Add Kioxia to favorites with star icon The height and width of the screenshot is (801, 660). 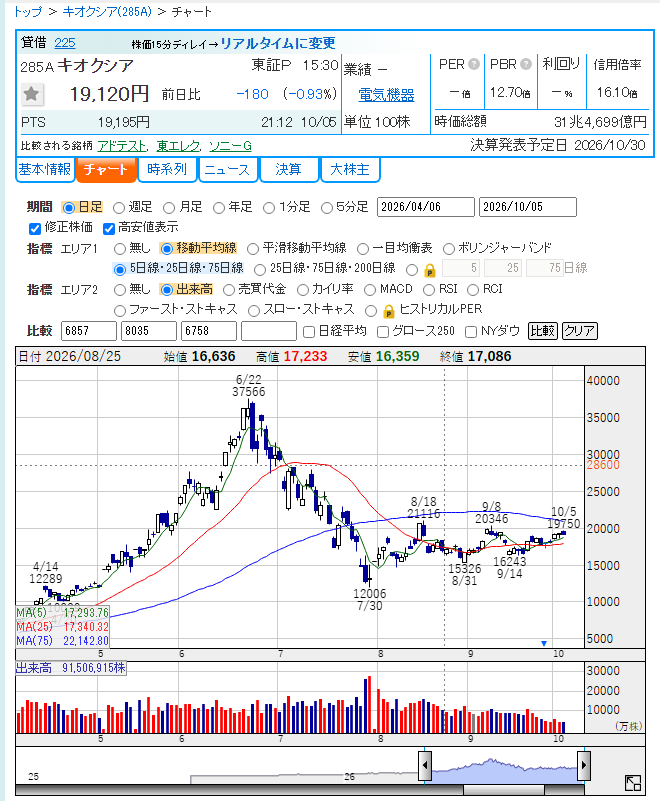32,94
